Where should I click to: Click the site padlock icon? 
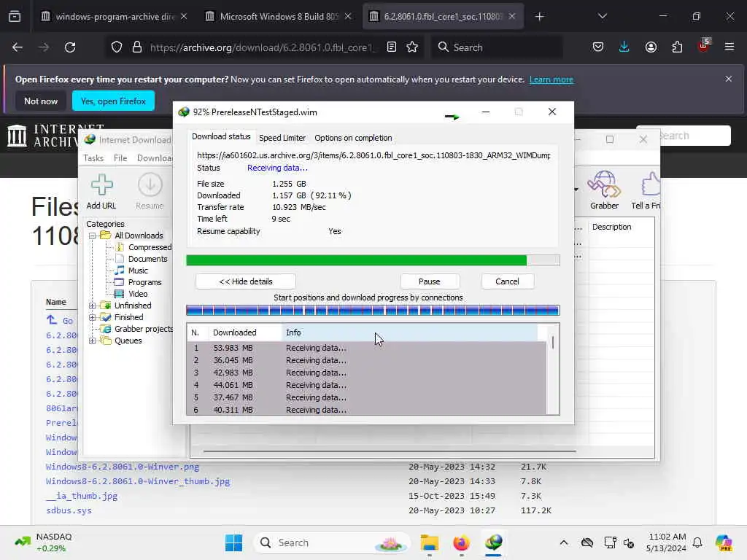136,47
